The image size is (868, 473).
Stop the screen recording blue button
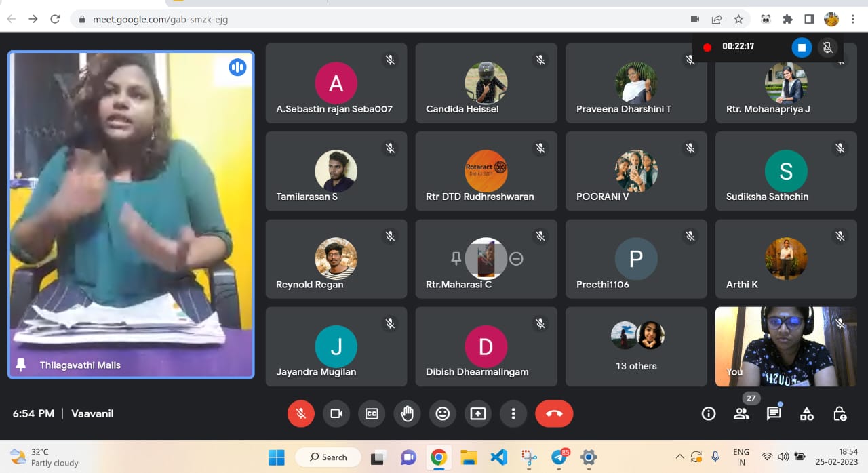click(x=802, y=47)
